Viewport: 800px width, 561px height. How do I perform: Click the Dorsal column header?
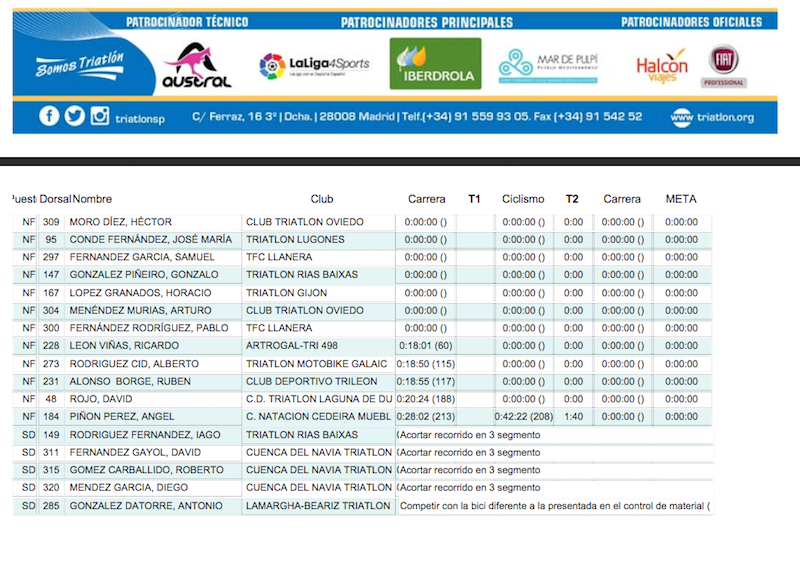point(55,199)
